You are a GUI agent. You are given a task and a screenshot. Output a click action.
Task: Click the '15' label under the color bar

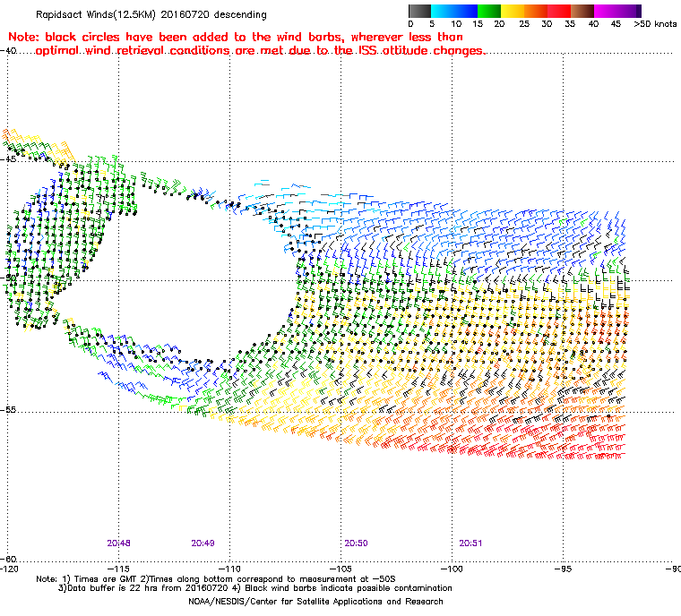478,24
